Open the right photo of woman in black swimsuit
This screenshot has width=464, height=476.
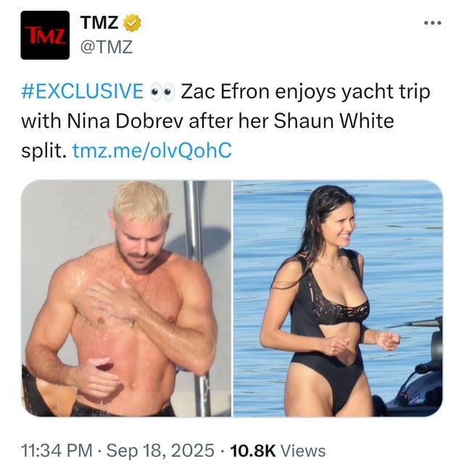tap(338, 298)
